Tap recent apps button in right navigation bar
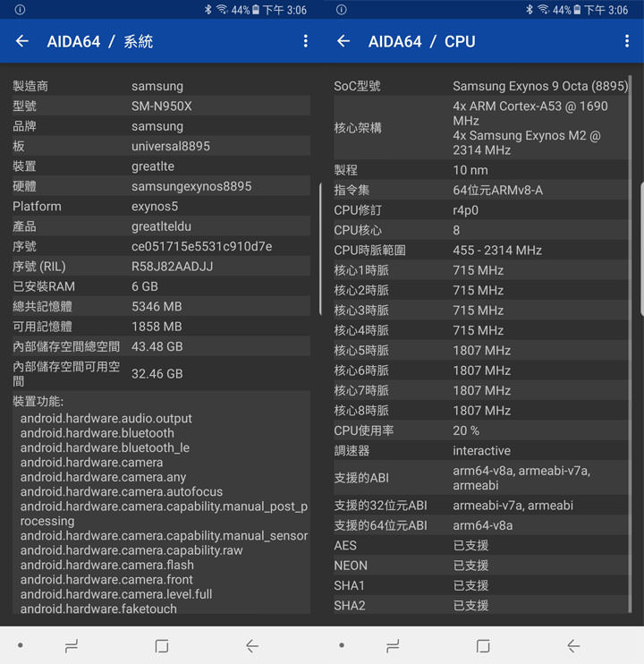 click(393, 646)
